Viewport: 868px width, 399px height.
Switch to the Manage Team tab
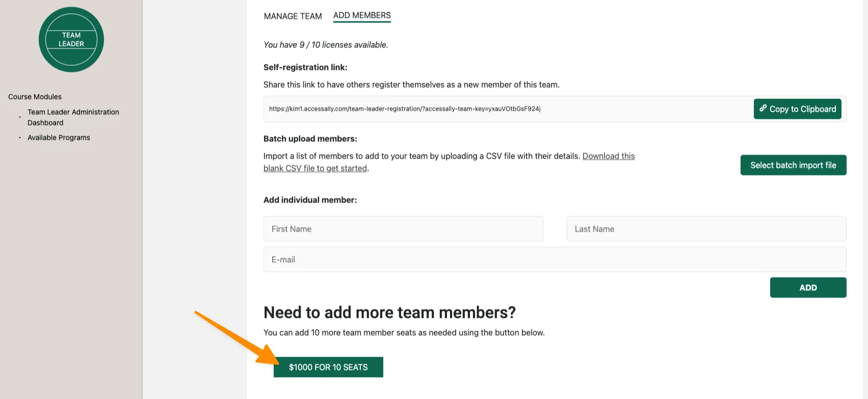pos(293,16)
